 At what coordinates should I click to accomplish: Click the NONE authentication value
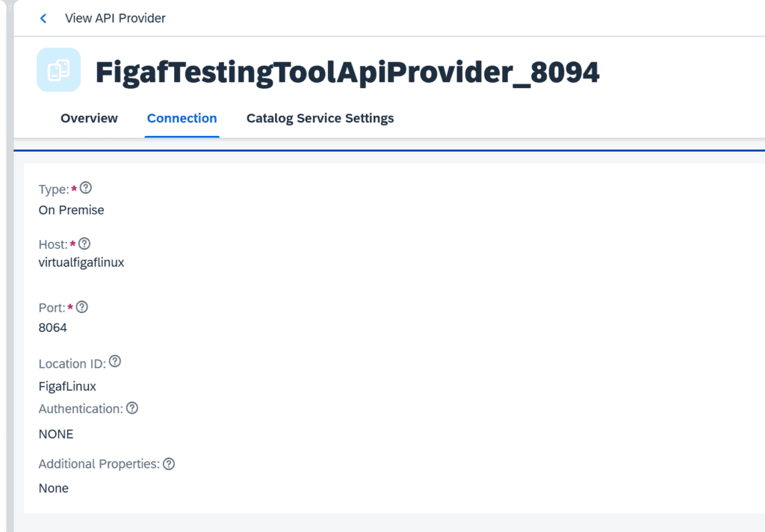[x=56, y=434]
